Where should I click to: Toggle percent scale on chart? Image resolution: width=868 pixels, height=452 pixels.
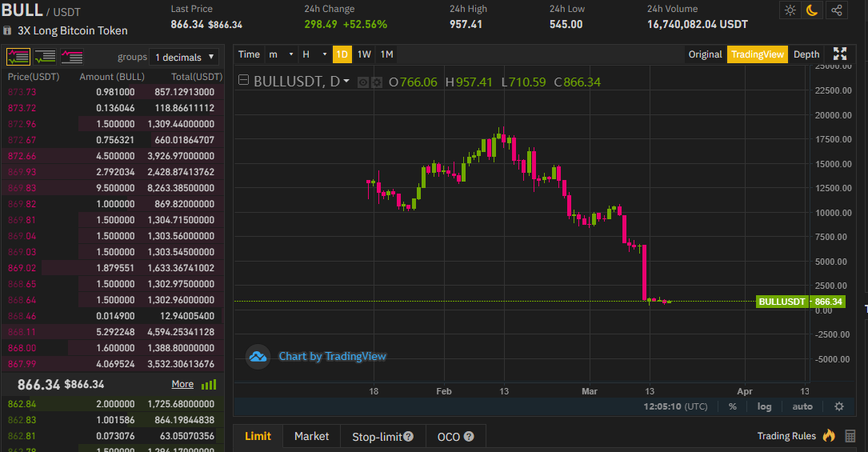[x=732, y=406]
